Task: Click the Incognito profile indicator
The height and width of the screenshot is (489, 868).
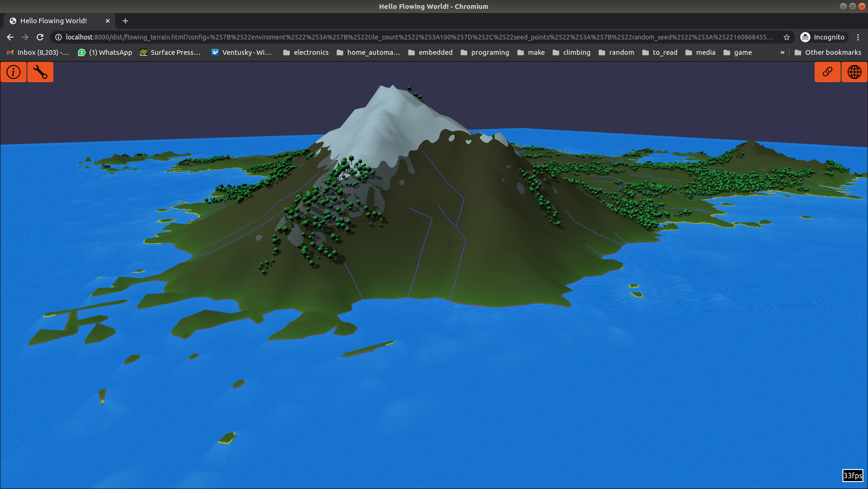Action: 823,37
